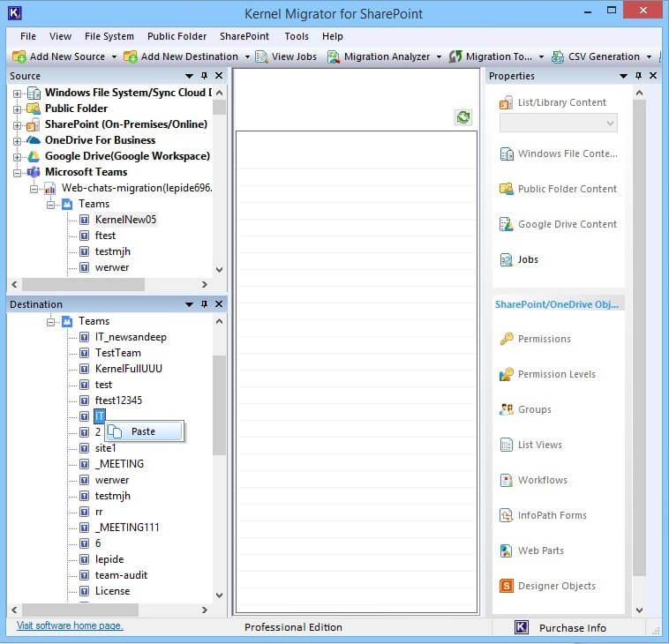Collapse the destination Teams node
The image size is (669, 644).
tap(50, 322)
